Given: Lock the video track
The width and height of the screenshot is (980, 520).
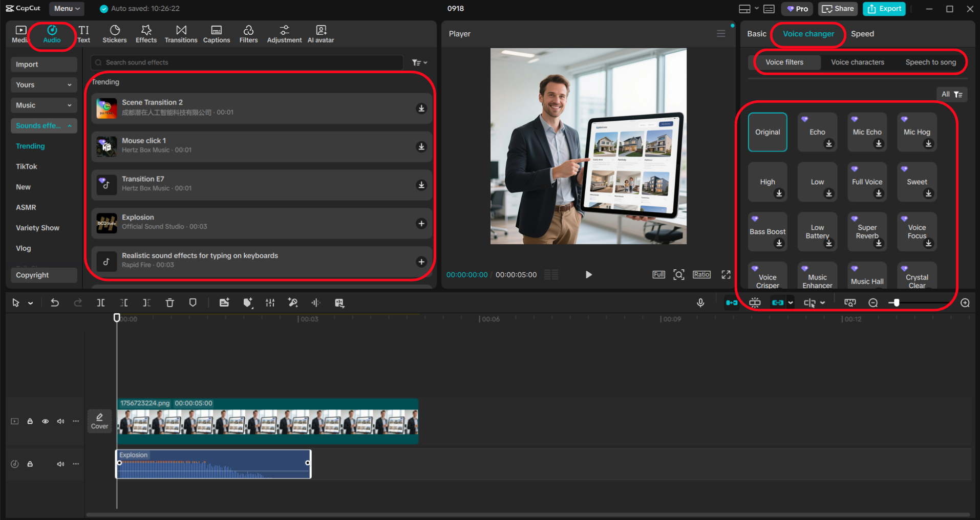Looking at the screenshot, I should (x=30, y=421).
